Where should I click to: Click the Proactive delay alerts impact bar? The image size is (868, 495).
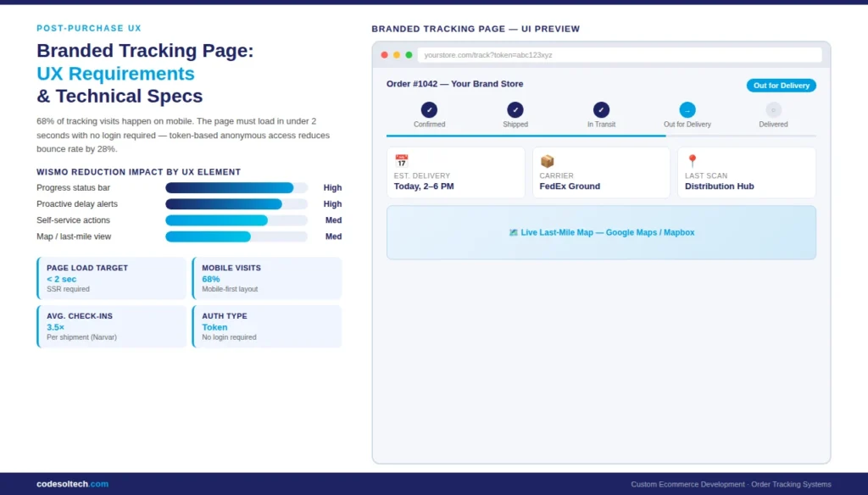[x=236, y=203]
